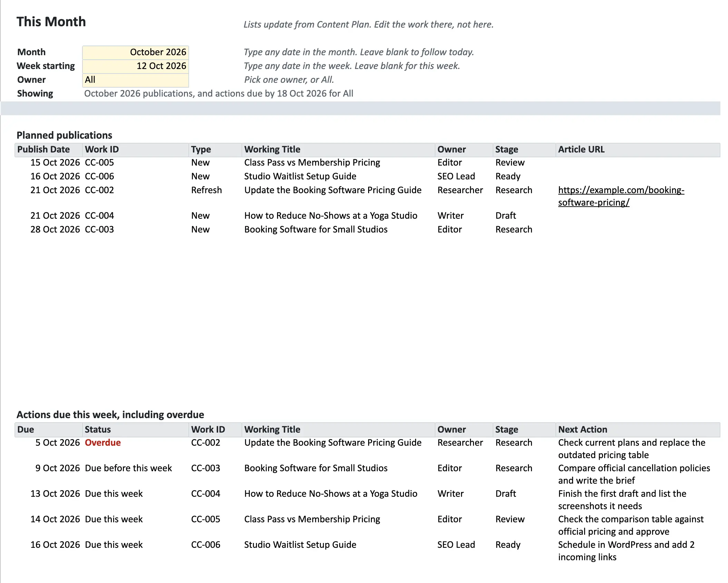The image size is (728, 583).
Task: Click the Refresh type cell for CC-002
Action: point(206,190)
